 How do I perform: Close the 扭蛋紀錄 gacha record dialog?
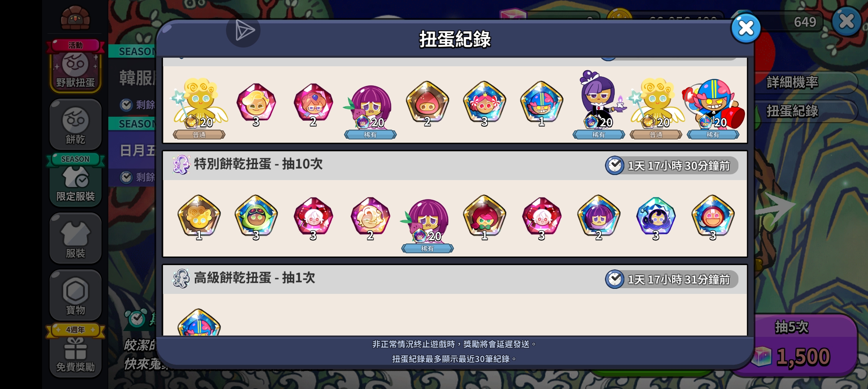pos(746,28)
